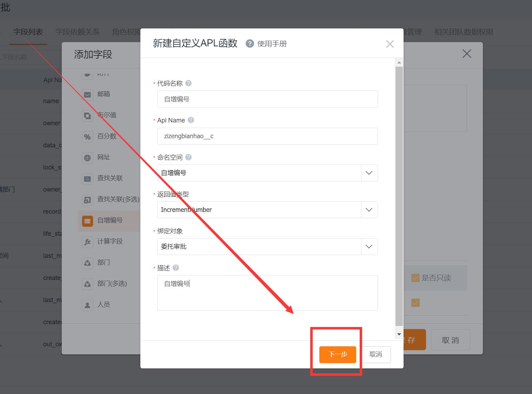Open the 返回值类型 dropdown
The width and height of the screenshot is (532, 394).
[267, 210]
